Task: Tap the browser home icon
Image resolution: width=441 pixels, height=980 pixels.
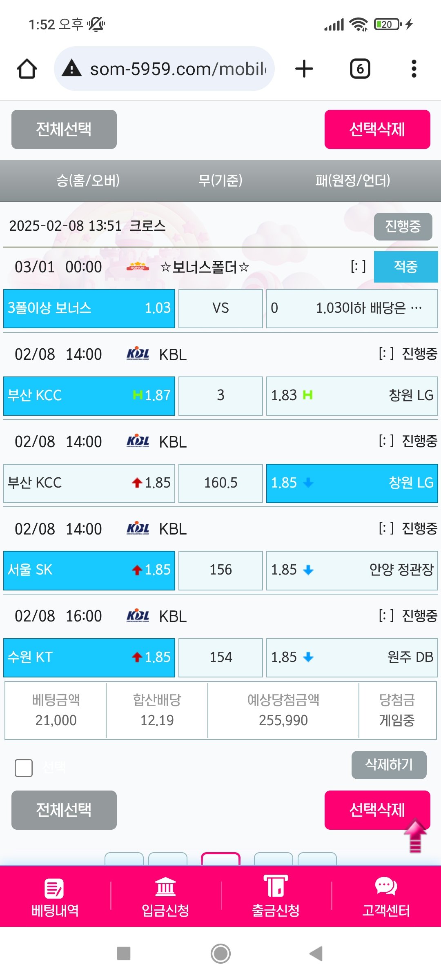Action: point(27,69)
